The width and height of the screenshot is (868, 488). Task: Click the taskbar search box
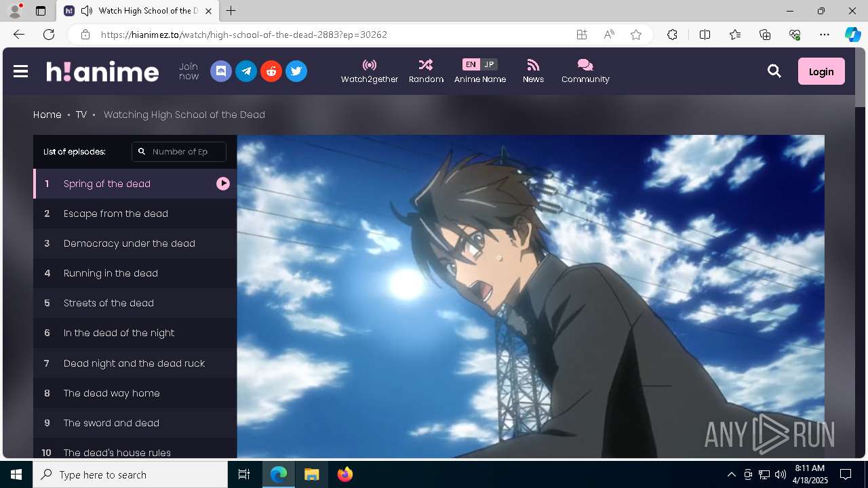(x=130, y=474)
